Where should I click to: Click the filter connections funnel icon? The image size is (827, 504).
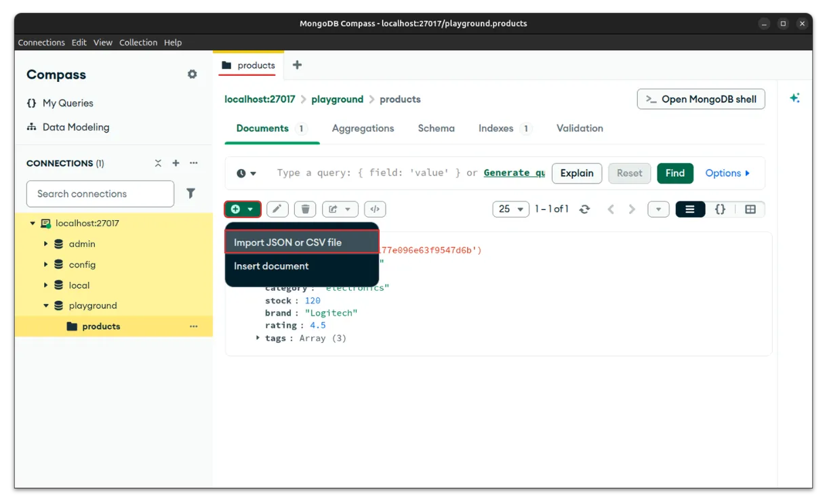point(191,194)
